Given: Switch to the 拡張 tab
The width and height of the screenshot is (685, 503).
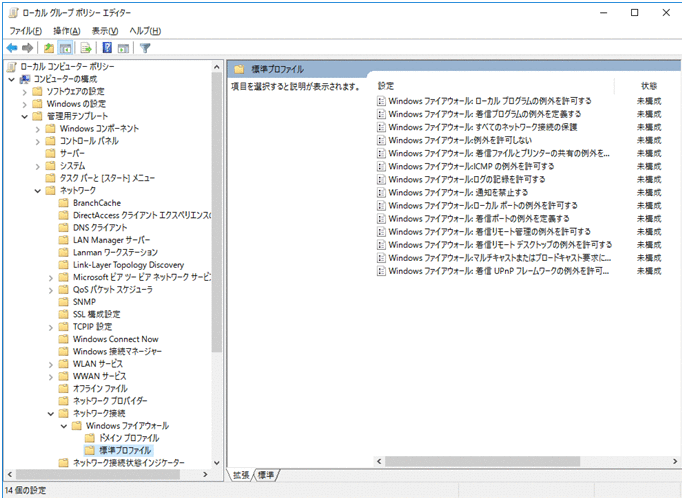Looking at the screenshot, I should [241, 475].
